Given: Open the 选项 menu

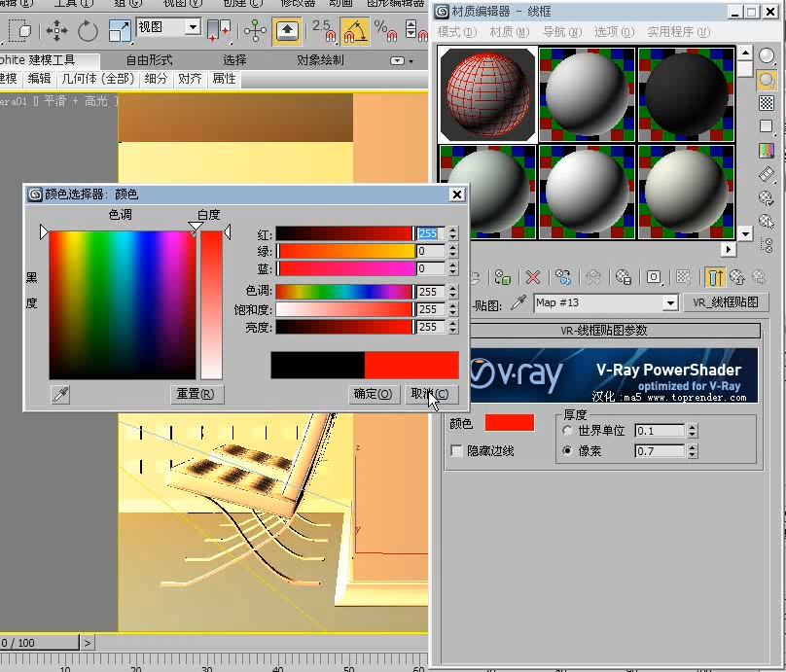Looking at the screenshot, I should pyautogui.click(x=615, y=32).
